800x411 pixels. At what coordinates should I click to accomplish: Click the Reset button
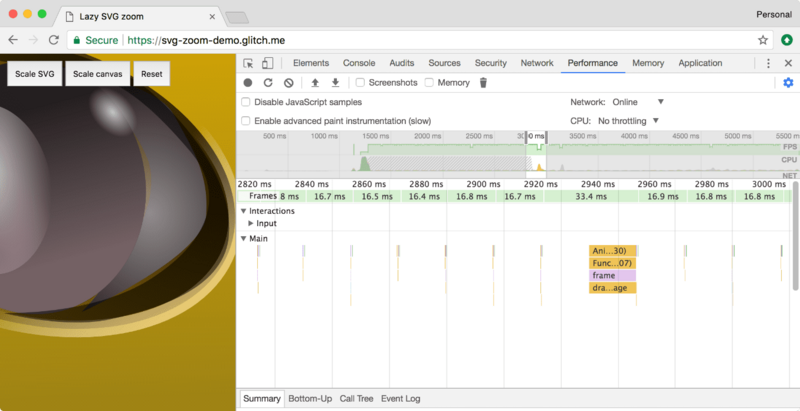pos(152,74)
